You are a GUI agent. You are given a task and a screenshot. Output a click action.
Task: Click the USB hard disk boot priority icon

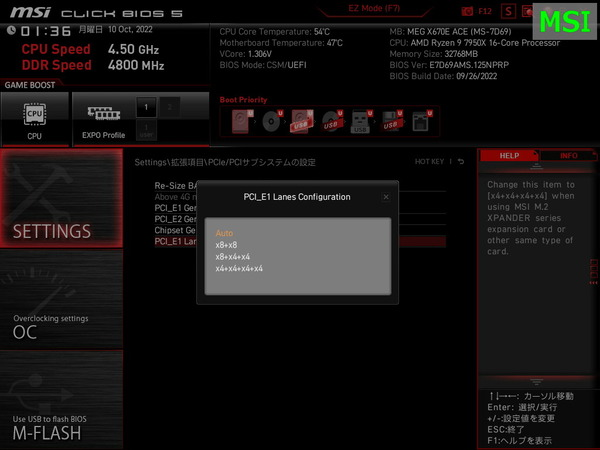coord(302,121)
